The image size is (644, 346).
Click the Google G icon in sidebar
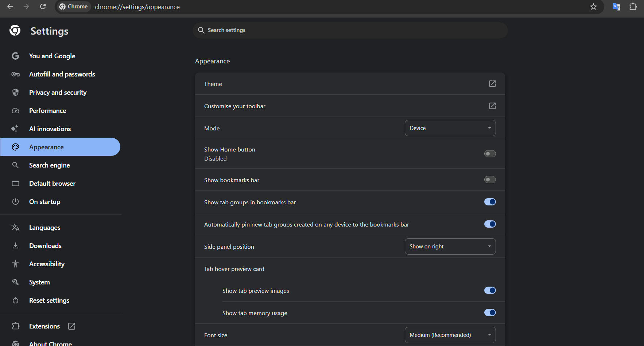(x=15, y=56)
